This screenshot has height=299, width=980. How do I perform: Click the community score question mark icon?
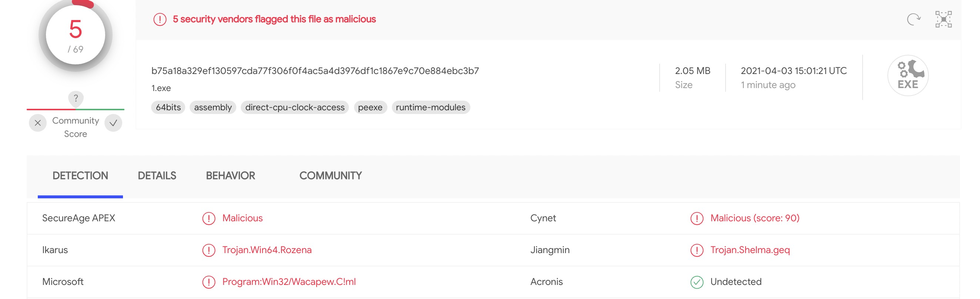(76, 98)
